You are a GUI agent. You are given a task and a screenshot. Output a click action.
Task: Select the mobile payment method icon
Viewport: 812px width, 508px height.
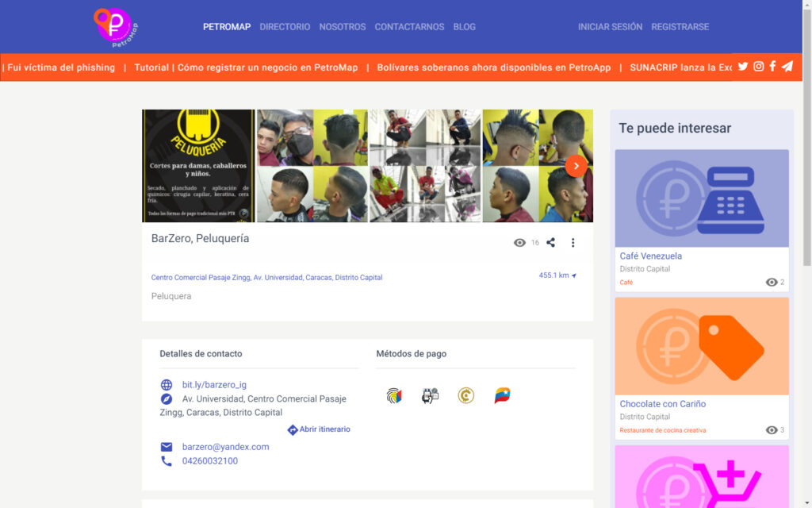pos(430,395)
